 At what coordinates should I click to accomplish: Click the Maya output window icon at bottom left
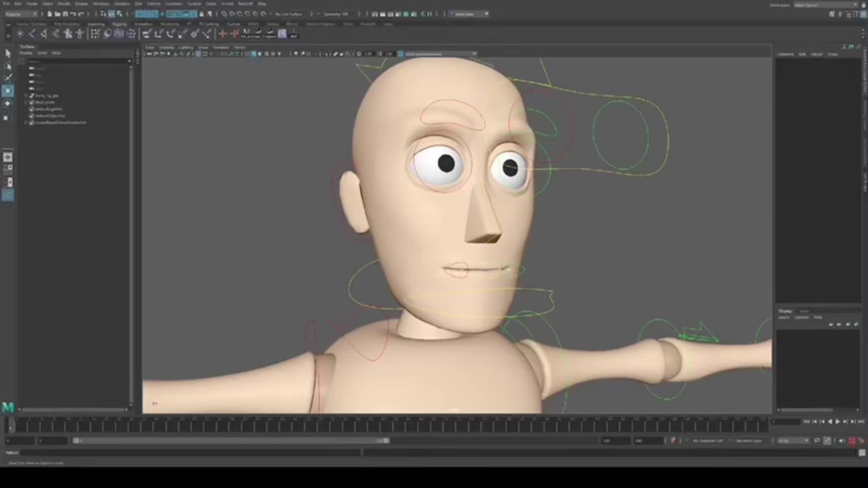(8, 408)
